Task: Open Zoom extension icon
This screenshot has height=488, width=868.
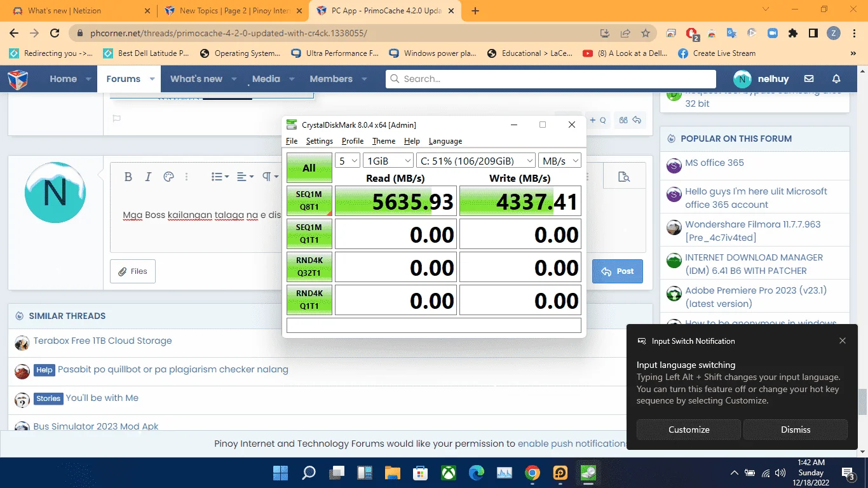Action: (772, 33)
